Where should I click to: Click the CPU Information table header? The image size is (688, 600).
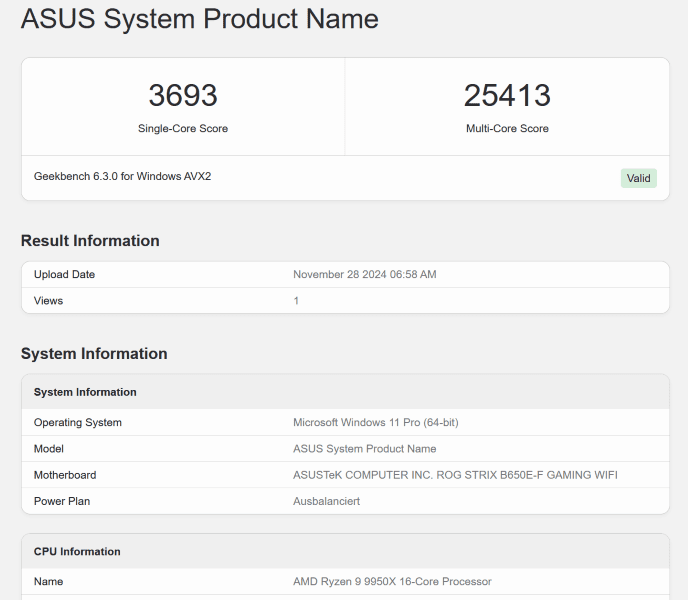[77, 552]
